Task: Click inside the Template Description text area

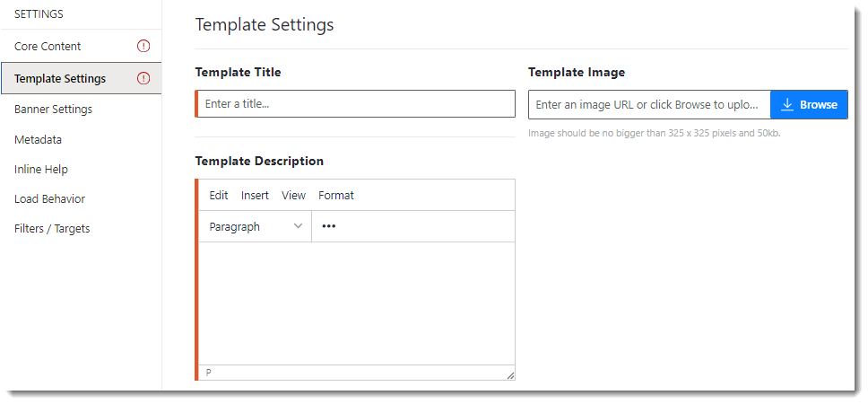Action: pyautogui.click(x=357, y=303)
